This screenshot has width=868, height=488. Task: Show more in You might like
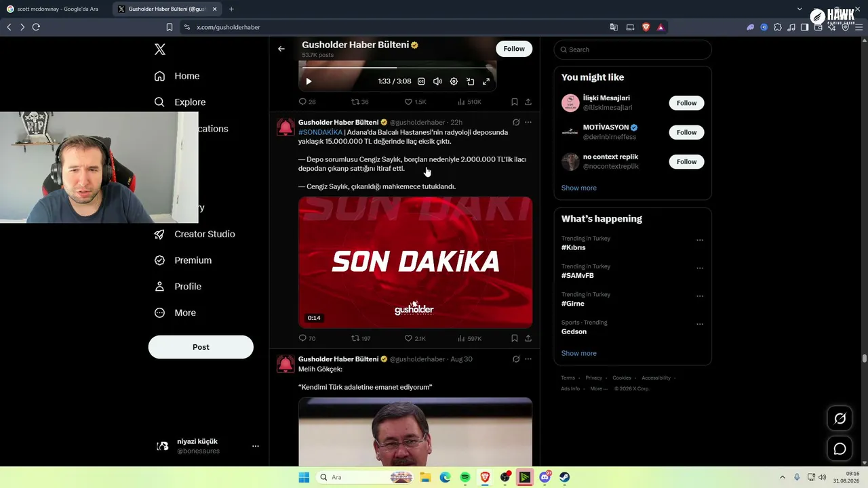click(x=579, y=188)
